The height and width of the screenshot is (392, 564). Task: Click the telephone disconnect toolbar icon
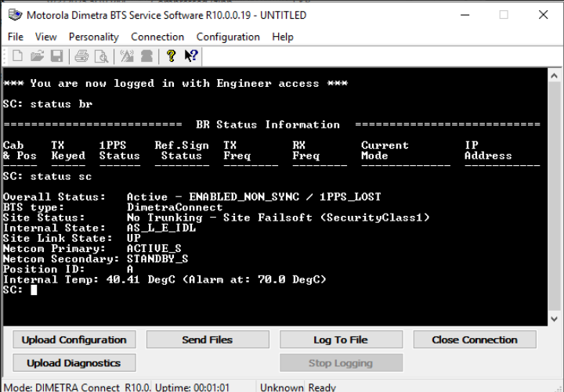pos(146,56)
